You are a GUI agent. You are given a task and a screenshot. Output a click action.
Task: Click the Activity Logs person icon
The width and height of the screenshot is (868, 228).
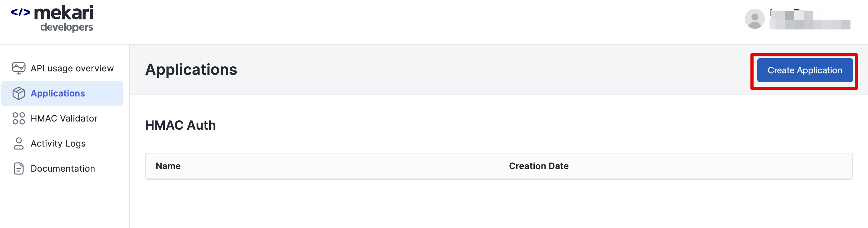point(18,143)
